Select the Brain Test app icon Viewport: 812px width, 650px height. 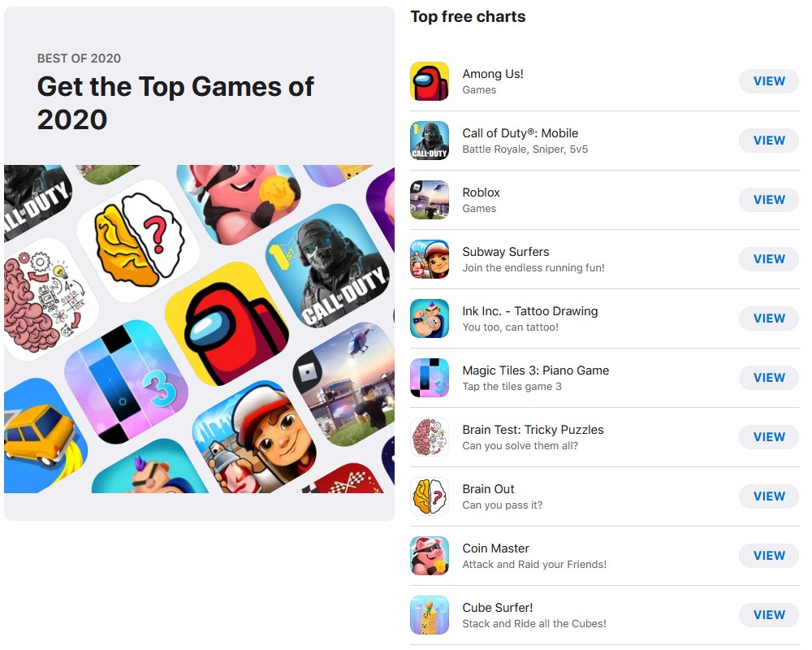click(430, 437)
